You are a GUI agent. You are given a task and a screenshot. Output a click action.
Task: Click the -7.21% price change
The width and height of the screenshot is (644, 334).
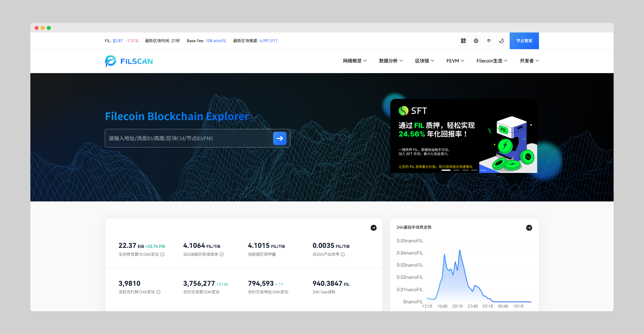(x=132, y=41)
